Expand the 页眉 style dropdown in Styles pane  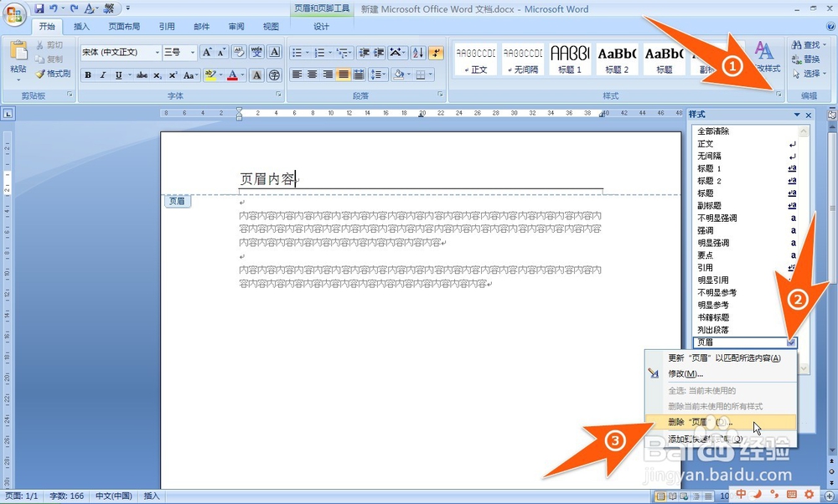[x=792, y=342]
